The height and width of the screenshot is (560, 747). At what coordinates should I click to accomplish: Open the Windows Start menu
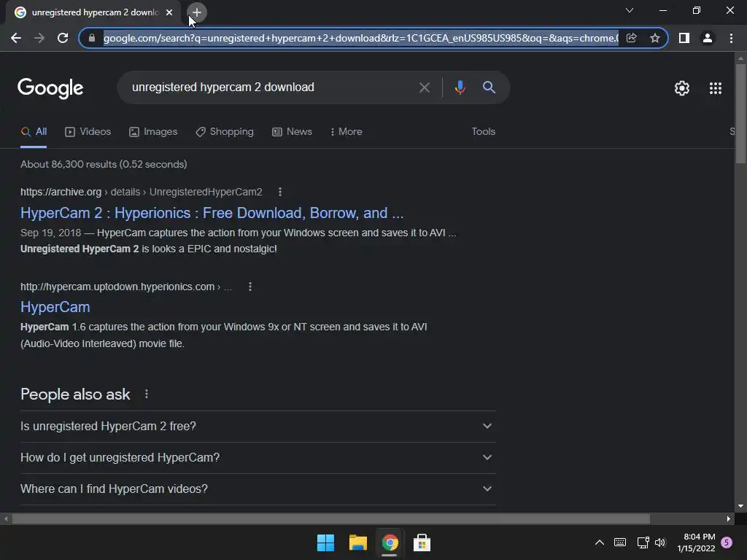point(325,542)
